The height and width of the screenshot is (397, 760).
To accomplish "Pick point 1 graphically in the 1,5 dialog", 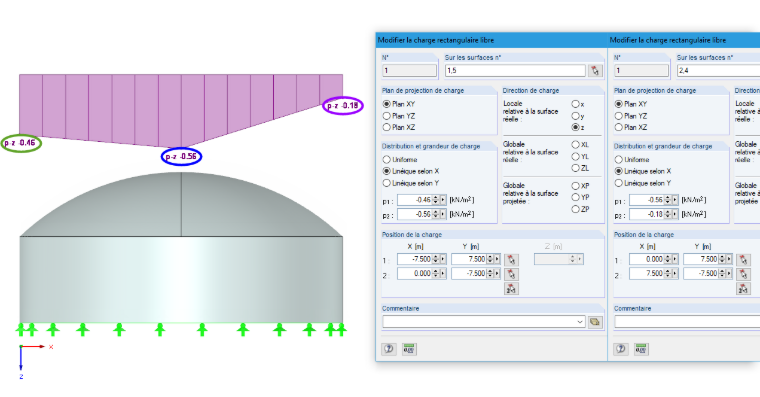I will tap(511, 260).
